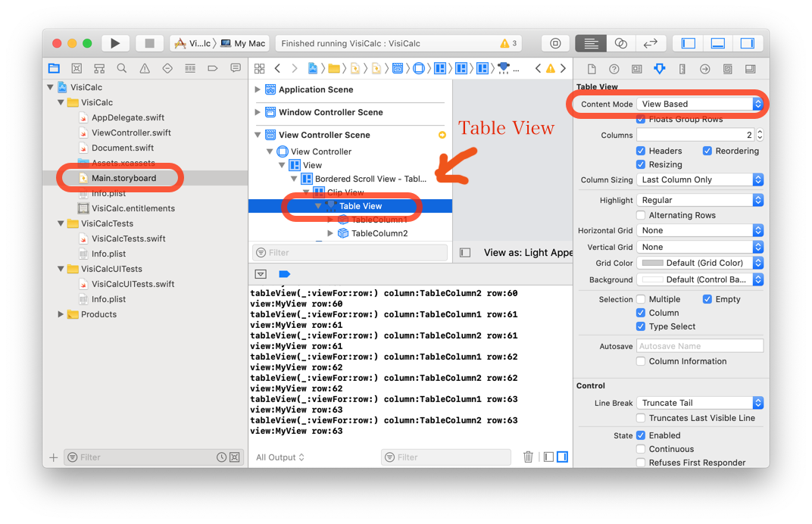Clear the console with the trash icon
This screenshot has height=524, width=812.
coord(528,457)
